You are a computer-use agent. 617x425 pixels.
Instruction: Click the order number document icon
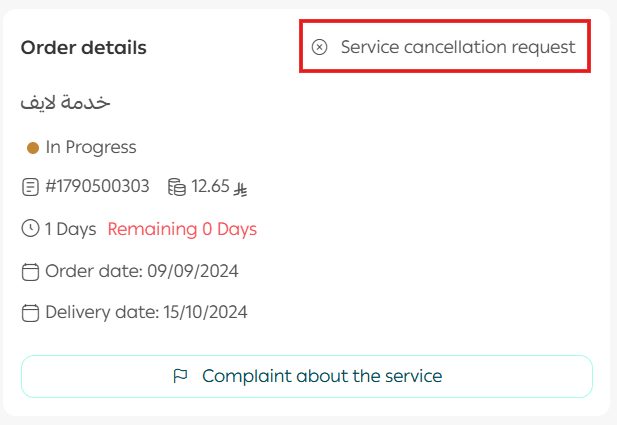point(30,186)
